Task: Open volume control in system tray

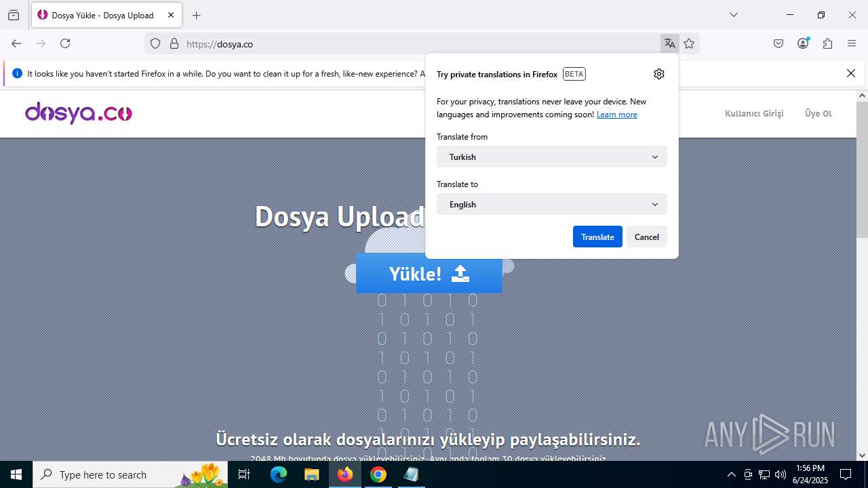Action: [781, 474]
